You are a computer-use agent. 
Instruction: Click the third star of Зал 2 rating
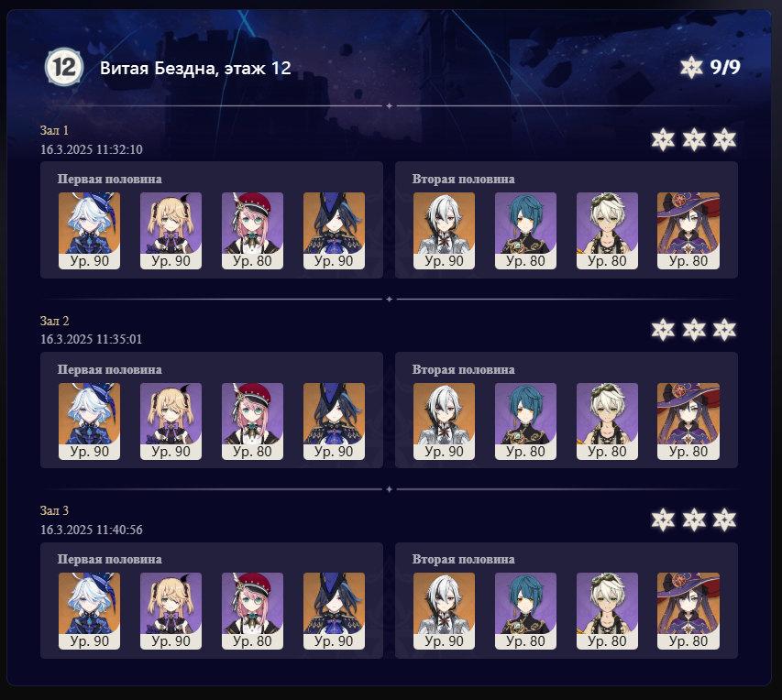point(724,330)
